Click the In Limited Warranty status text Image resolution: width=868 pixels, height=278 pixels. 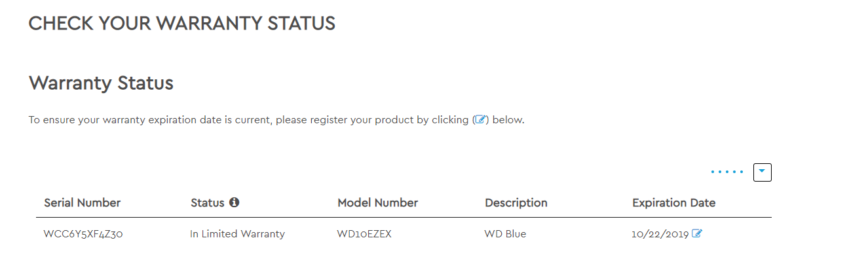(x=237, y=234)
